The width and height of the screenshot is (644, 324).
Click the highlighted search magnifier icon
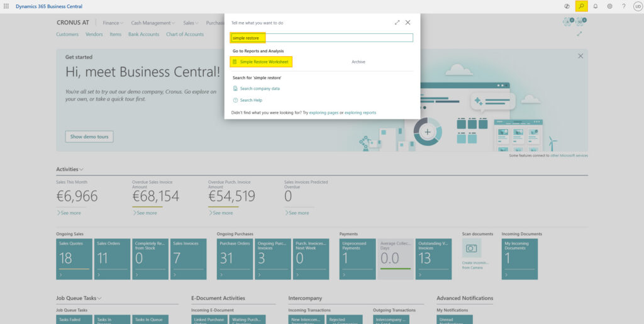click(582, 6)
